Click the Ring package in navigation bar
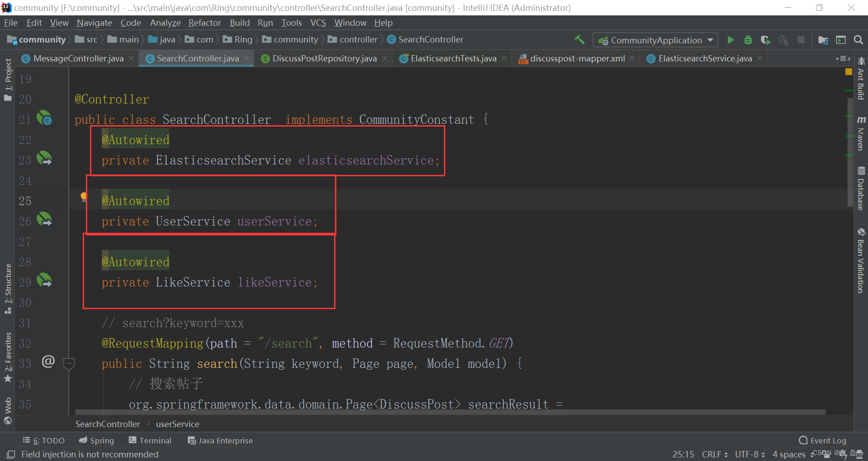 pyautogui.click(x=238, y=40)
